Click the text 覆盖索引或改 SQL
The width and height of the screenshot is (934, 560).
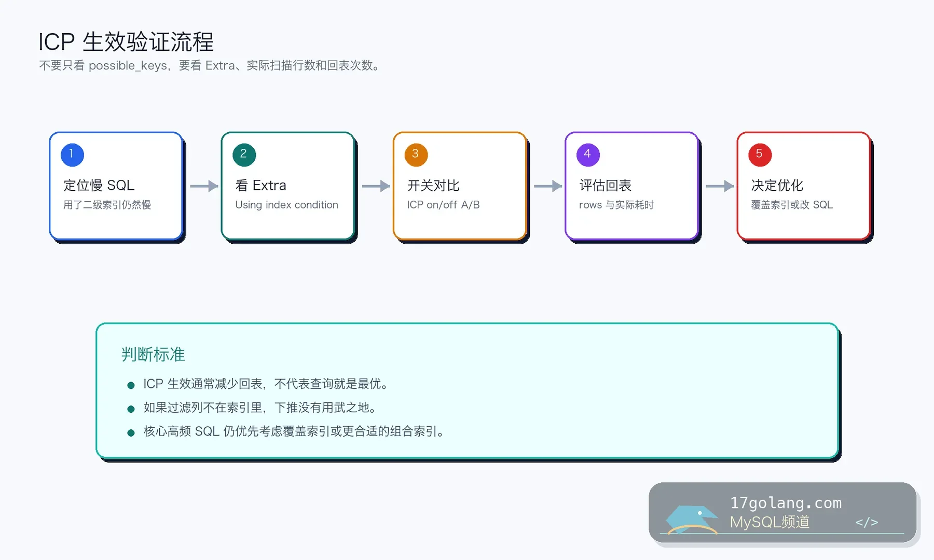[x=792, y=205]
